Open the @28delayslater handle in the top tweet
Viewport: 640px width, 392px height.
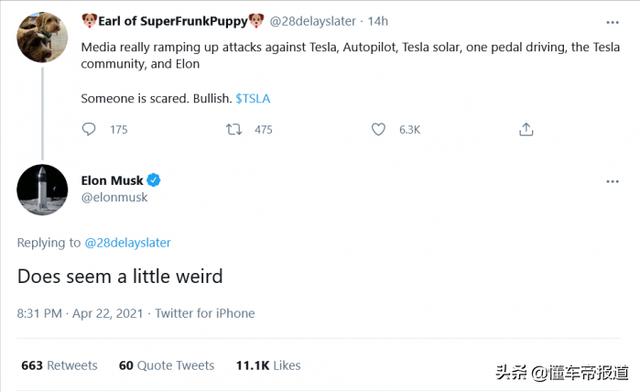312,21
